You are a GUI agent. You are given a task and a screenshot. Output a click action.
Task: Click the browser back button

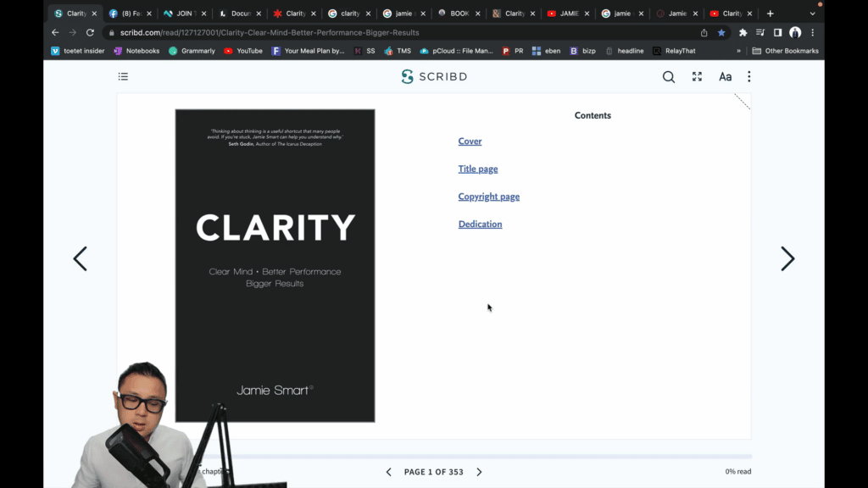pos(55,33)
